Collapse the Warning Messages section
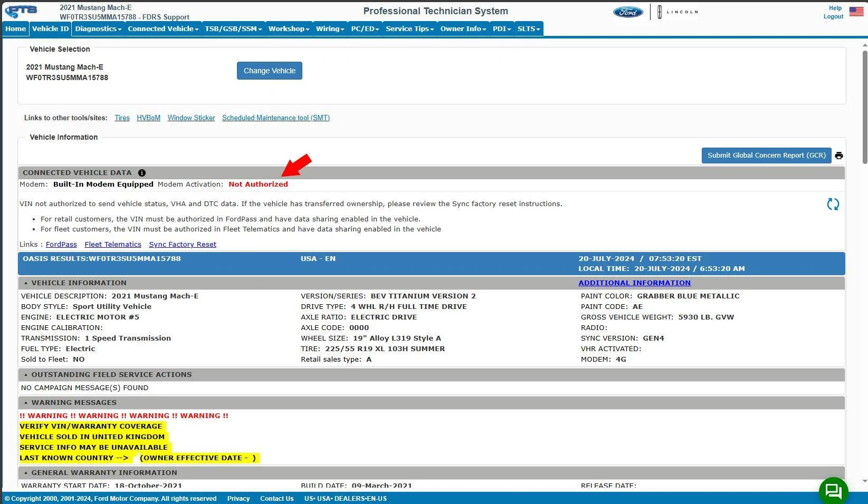The height and width of the screenshot is (504, 868). click(x=26, y=403)
